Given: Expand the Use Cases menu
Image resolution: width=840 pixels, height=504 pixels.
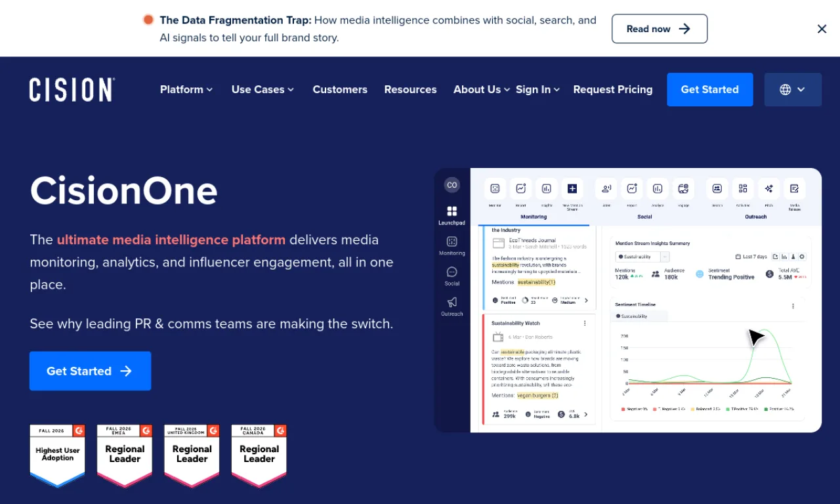Looking at the screenshot, I should coord(262,89).
